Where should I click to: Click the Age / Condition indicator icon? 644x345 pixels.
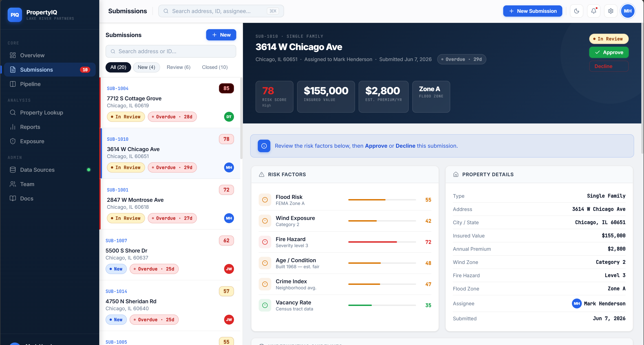click(265, 263)
